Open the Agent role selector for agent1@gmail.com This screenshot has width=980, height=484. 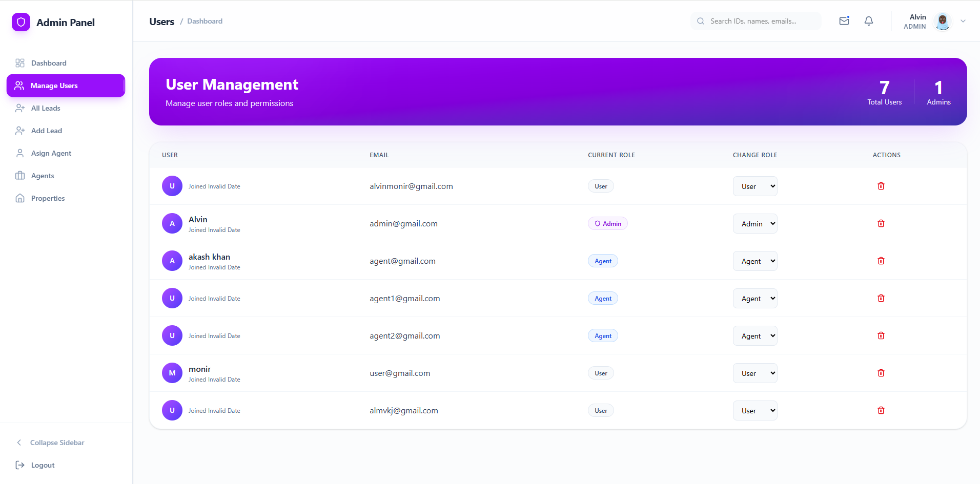coord(754,298)
